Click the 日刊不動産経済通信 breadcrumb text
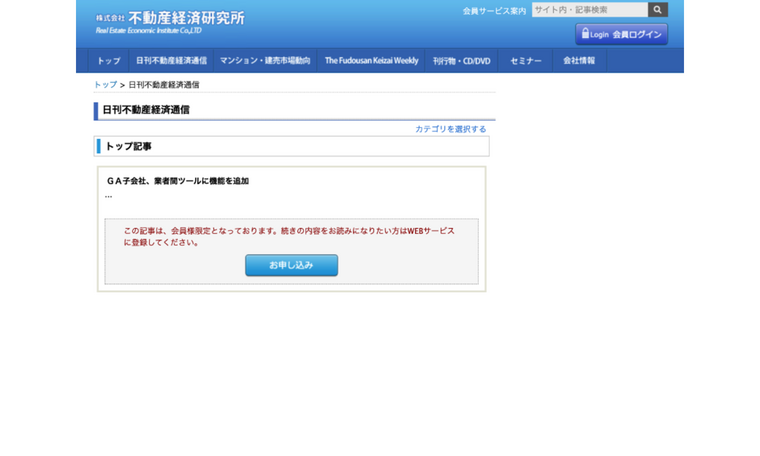760x456 pixels. (164, 85)
